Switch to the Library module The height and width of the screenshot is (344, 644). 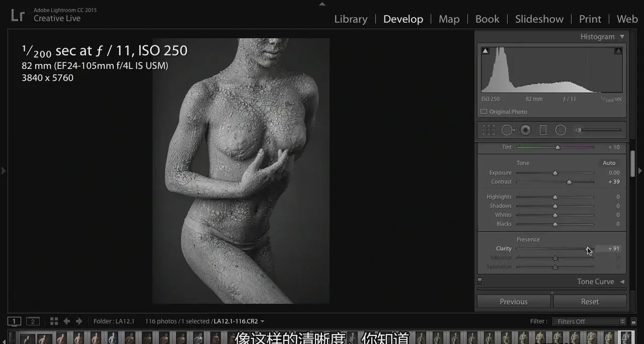pos(351,19)
